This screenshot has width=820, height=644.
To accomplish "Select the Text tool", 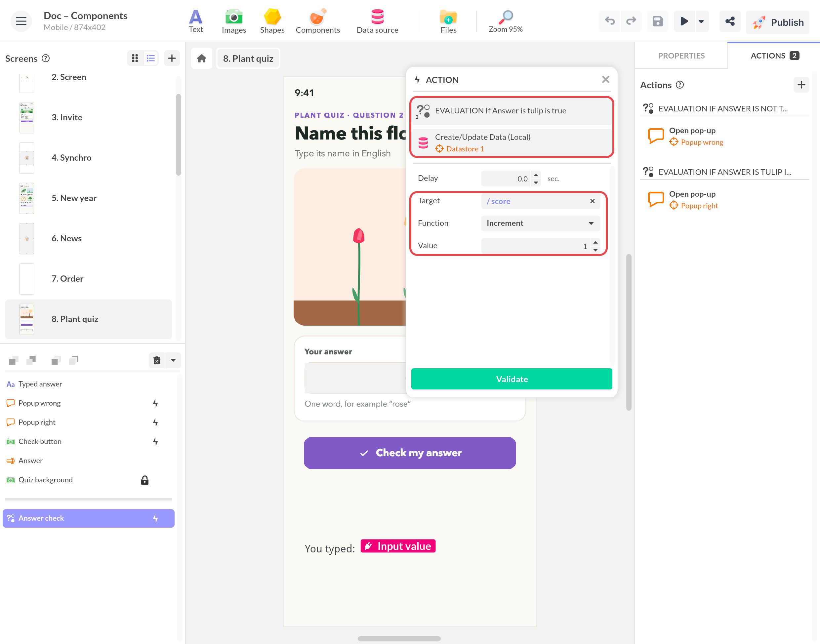I will click(196, 21).
